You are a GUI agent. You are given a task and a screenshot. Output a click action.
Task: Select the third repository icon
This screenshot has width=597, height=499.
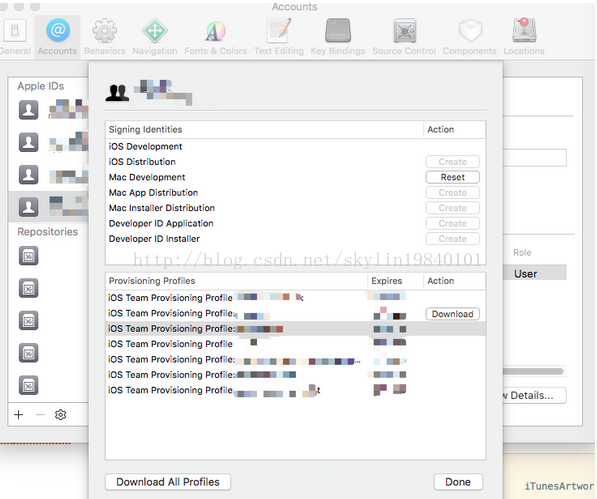coord(29,320)
